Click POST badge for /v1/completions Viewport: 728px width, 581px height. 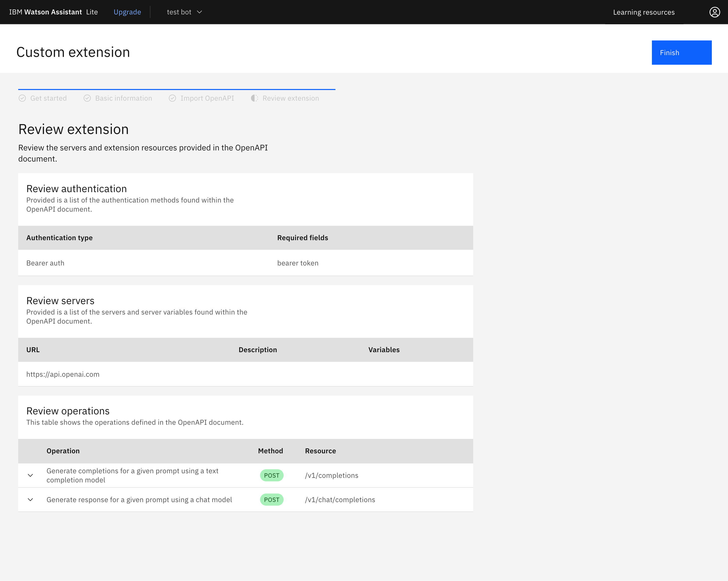coord(271,475)
